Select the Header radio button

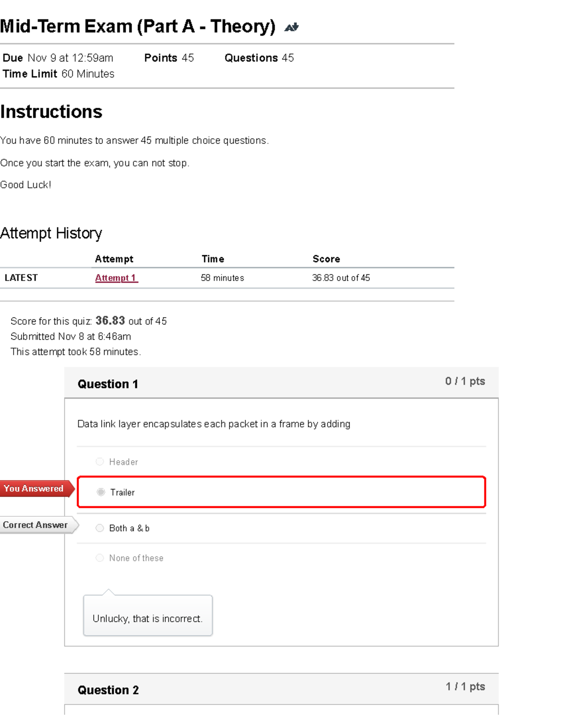[99, 462]
